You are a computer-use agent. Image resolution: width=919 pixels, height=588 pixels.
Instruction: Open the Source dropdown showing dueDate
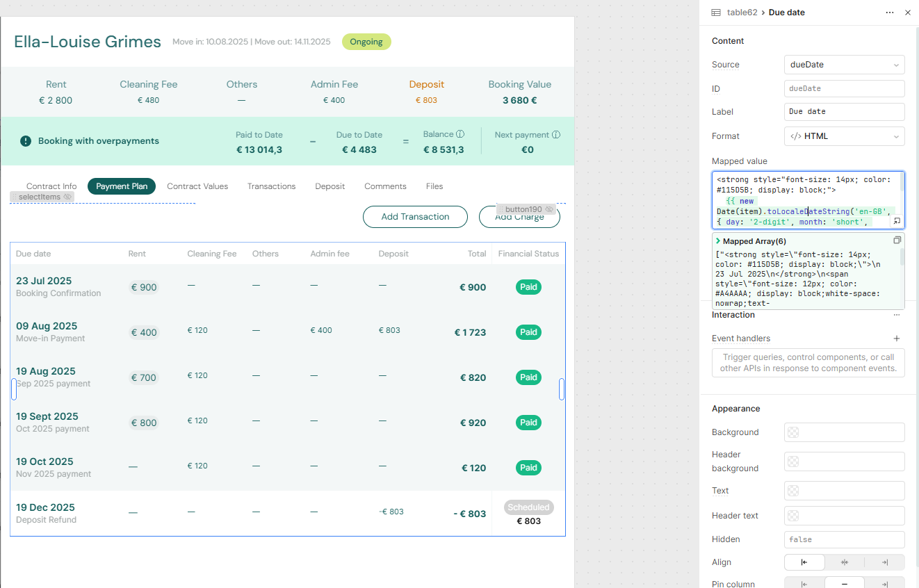point(844,64)
